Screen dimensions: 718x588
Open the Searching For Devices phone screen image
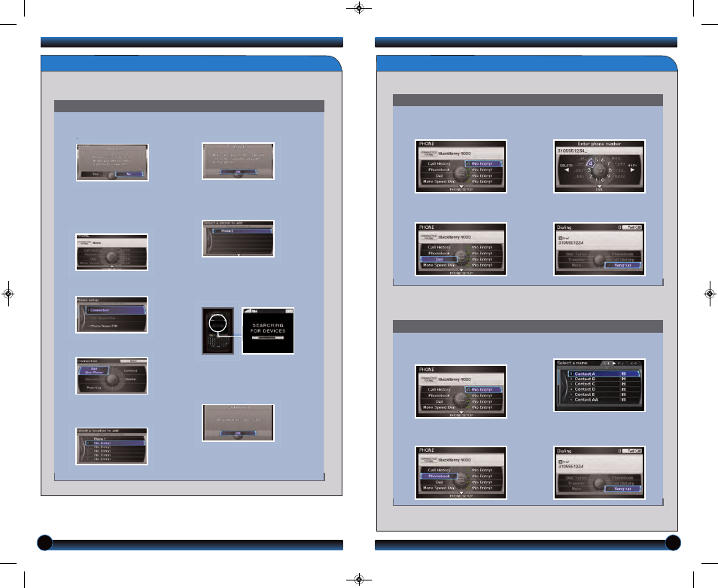point(268,331)
